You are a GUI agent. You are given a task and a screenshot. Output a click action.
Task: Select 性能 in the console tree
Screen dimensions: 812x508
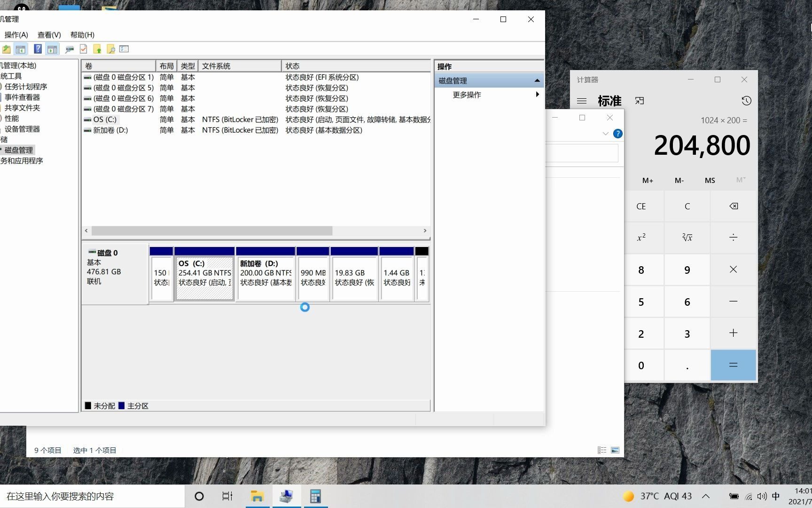(x=12, y=118)
